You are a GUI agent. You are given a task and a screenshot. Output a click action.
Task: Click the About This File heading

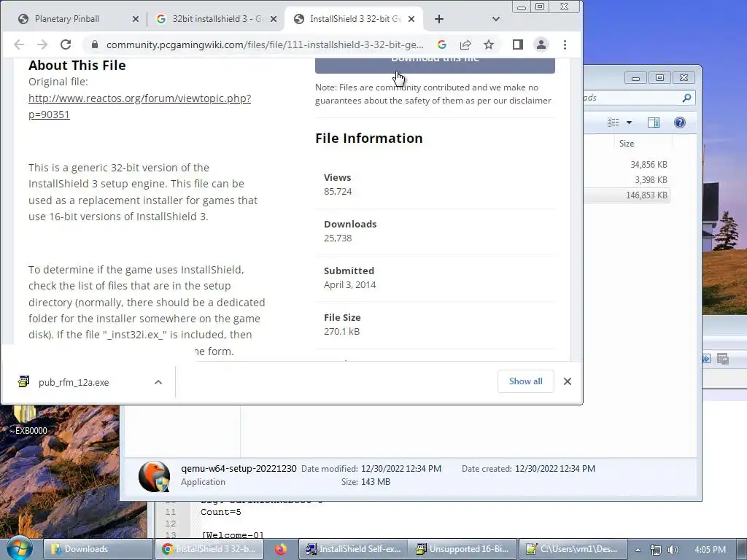[77, 65]
